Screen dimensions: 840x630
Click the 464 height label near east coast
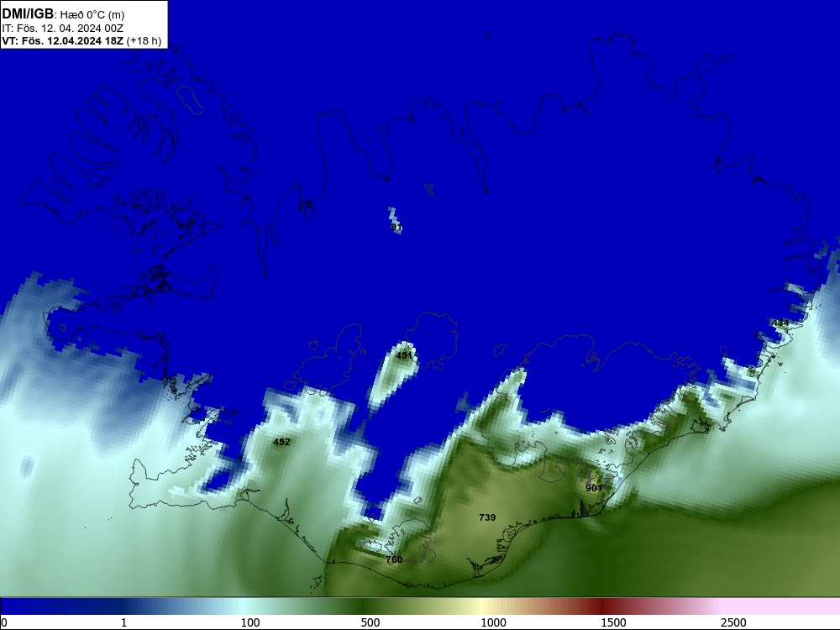tap(780, 323)
